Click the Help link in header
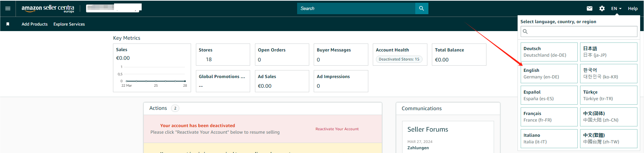Screen dimensions: 644x153 633,9
